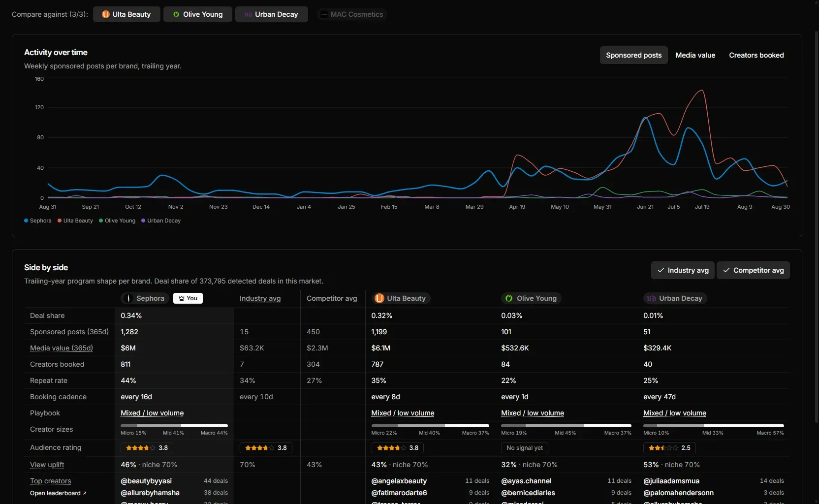
Task: Click Urban Decay 2.5 rating stars
Action: tap(663, 448)
